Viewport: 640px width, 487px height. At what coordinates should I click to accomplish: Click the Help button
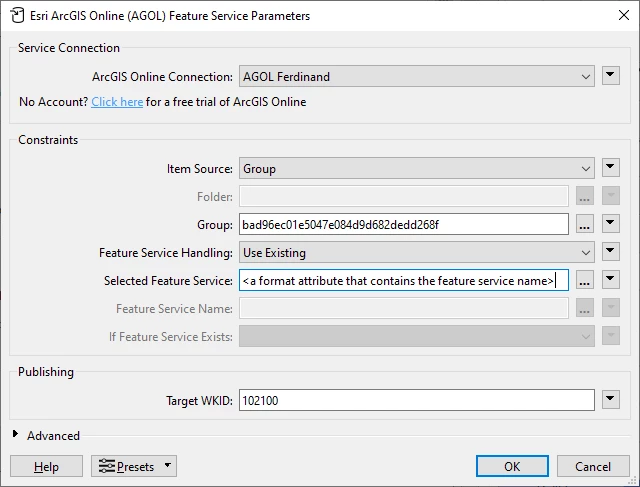pyautogui.click(x=46, y=466)
